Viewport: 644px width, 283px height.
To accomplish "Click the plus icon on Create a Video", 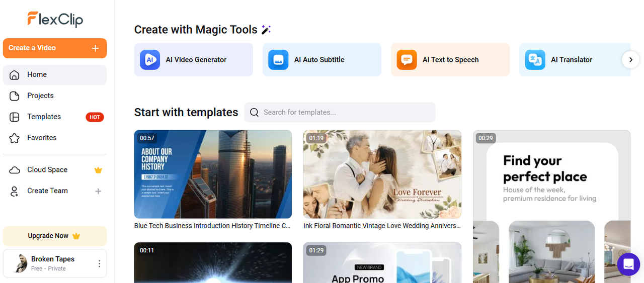I will (95, 48).
